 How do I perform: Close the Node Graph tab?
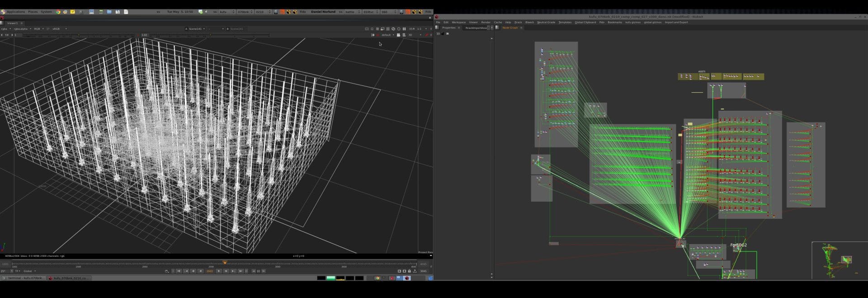521,28
